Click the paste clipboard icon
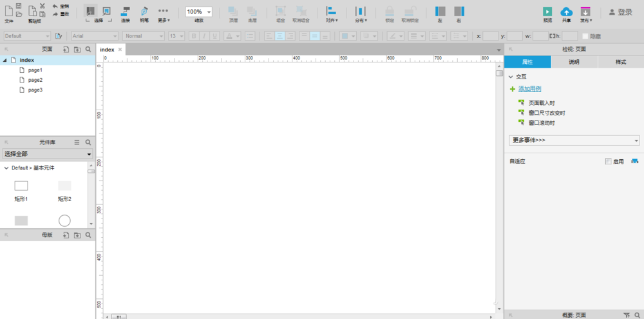 pos(43,14)
